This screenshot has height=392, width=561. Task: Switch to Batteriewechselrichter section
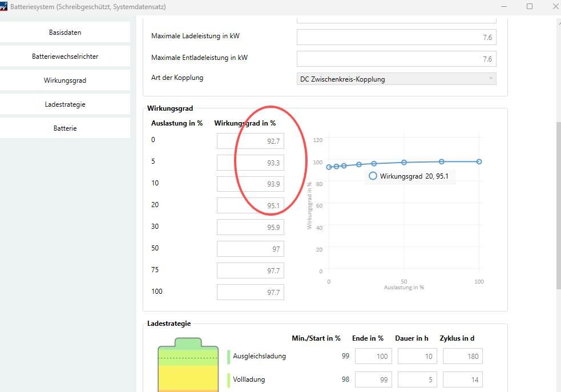click(x=65, y=56)
